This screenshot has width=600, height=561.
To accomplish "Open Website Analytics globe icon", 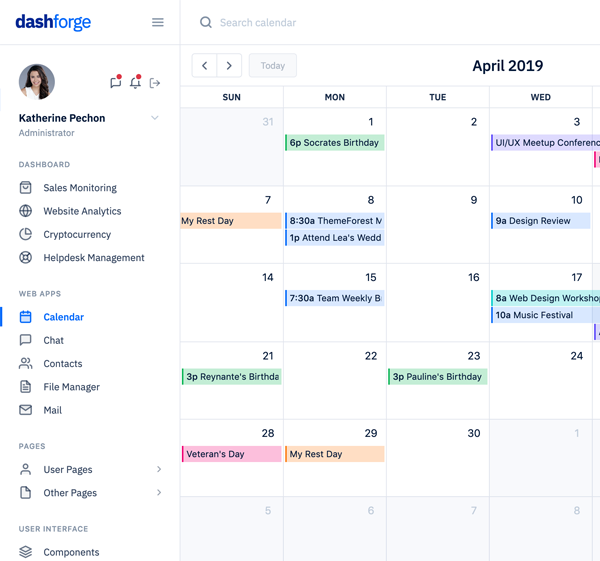I will 26,211.
